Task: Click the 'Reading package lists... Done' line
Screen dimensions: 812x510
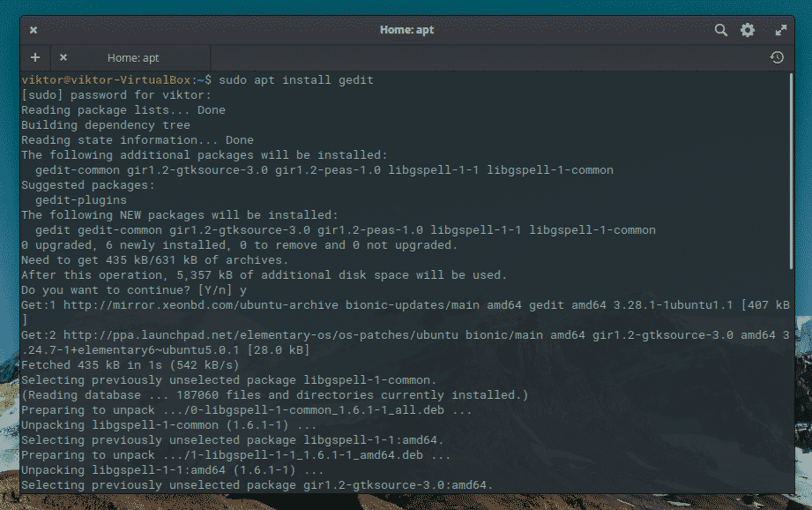Action: (123, 110)
